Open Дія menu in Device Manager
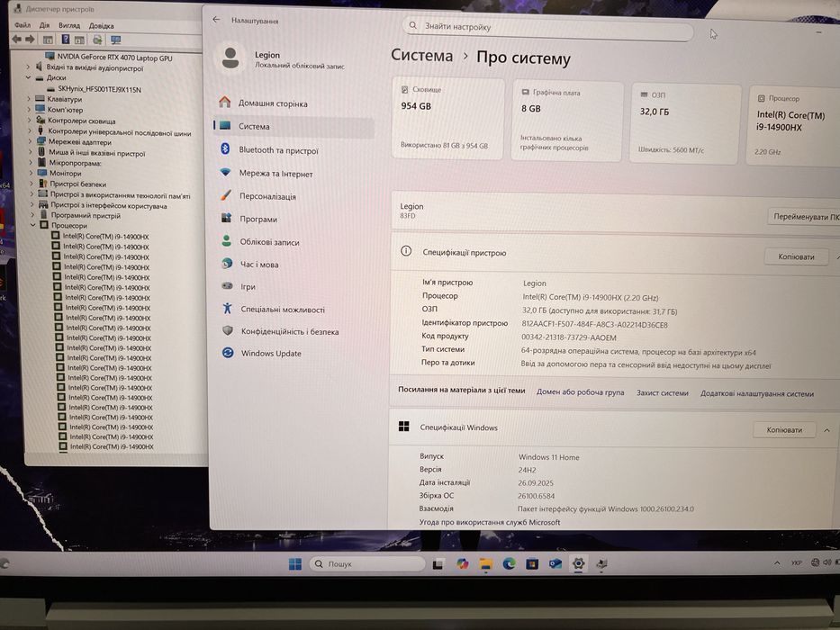The image size is (840, 630). click(44, 25)
